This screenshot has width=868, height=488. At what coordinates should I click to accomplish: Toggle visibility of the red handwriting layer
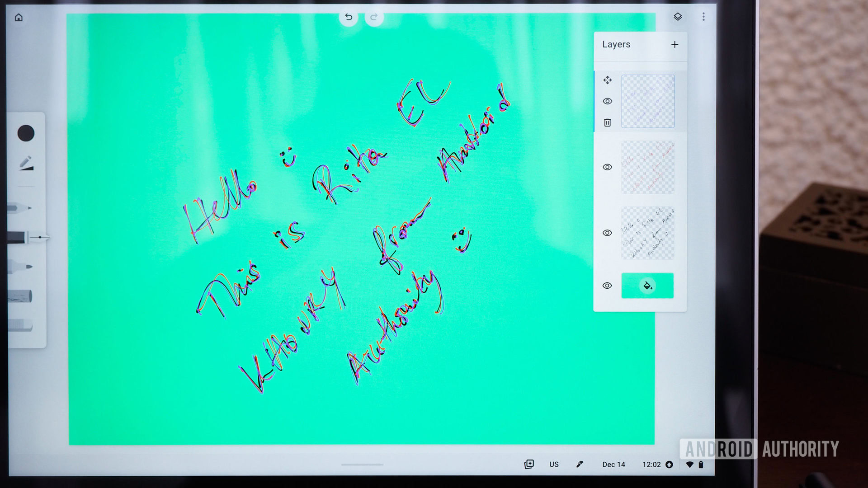pos(607,167)
